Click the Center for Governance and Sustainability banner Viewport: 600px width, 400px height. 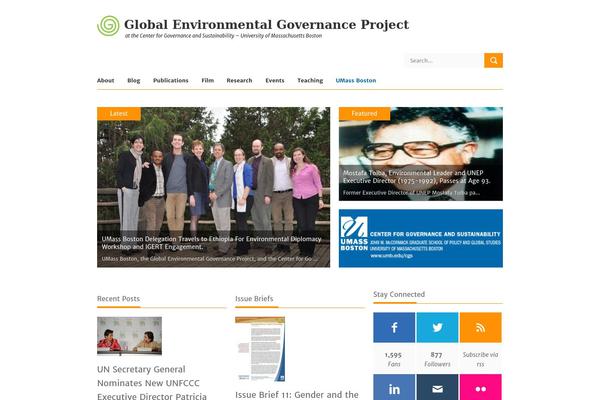(x=421, y=238)
